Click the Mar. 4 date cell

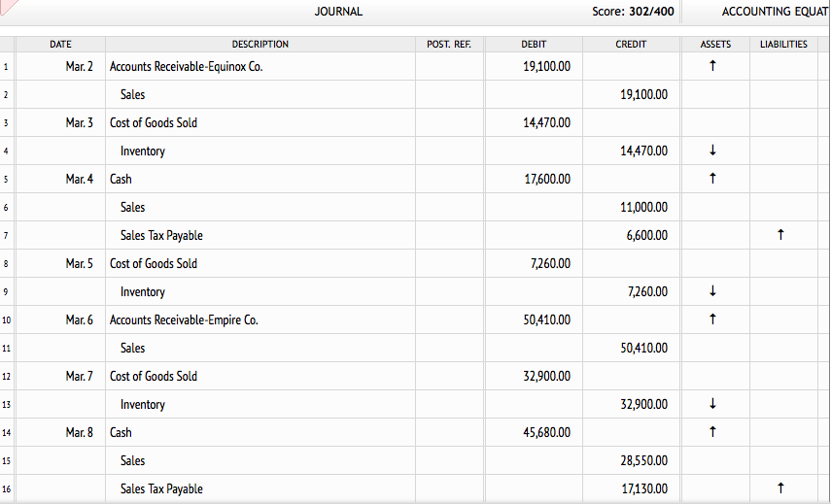(60, 179)
